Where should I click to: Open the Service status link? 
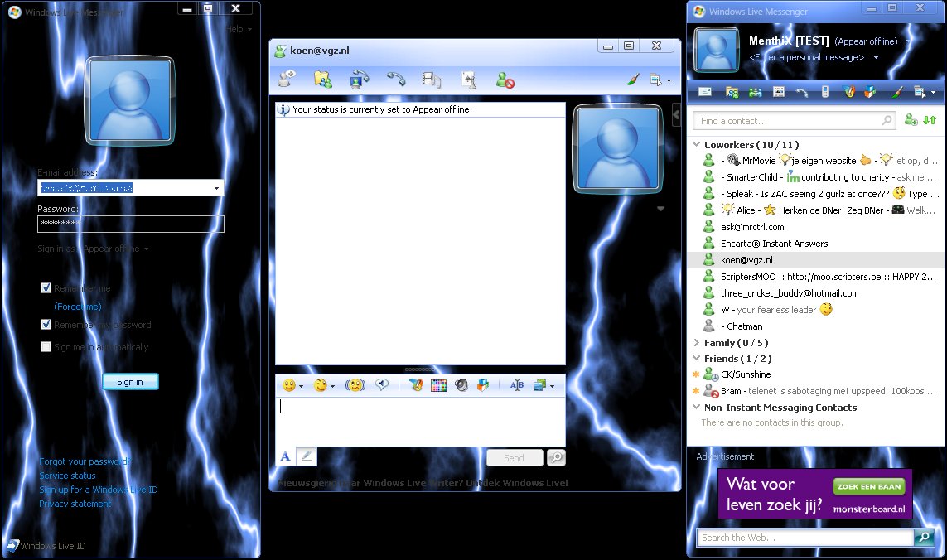coord(67,476)
